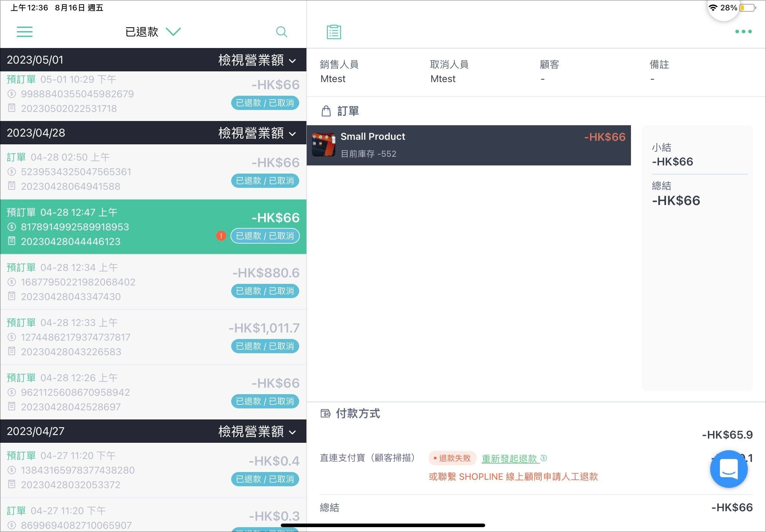Click the 聯繫 SHOPLINE 線上顧問 notice text
The image size is (766, 532).
pyautogui.click(x=513, y=477)
